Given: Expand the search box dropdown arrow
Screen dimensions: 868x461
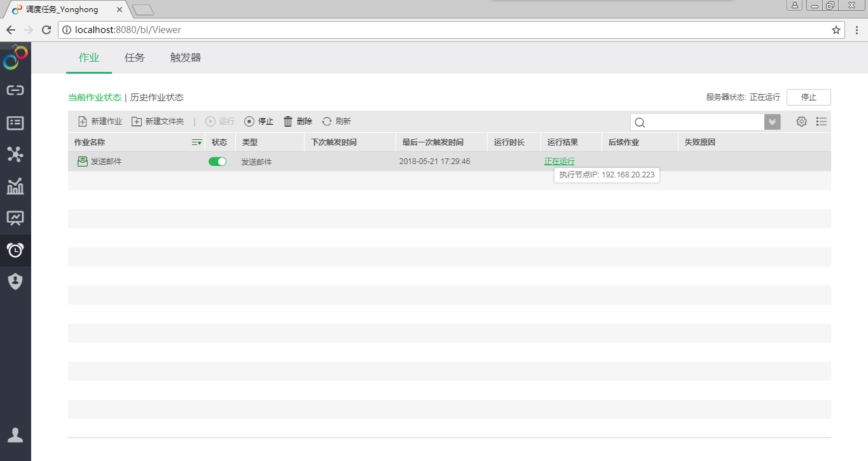Looking at the screenshot, I should 772,122.
